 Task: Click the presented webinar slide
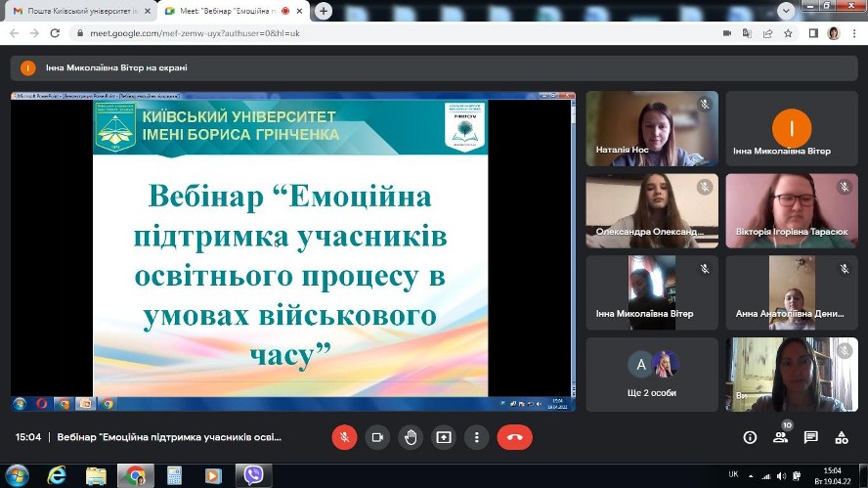coord(290,248)
